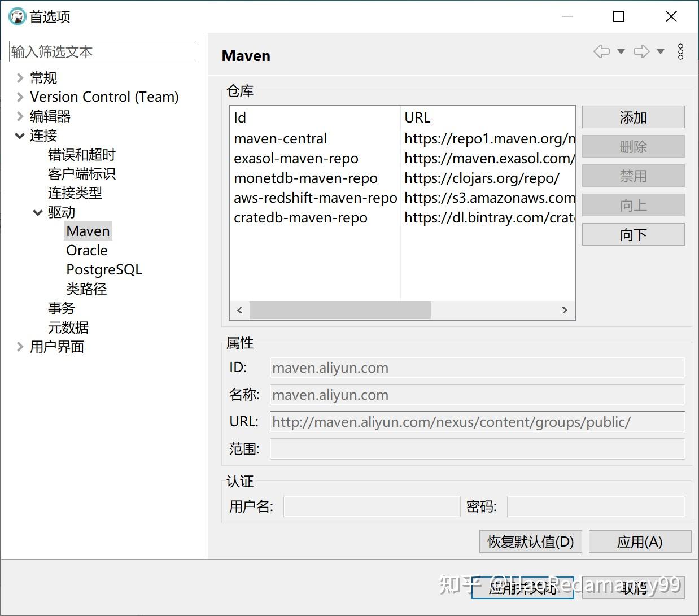Select Version Control (Team) item
Image resolution: width=699 pixels, height=616 pixels.
point(104,97)
